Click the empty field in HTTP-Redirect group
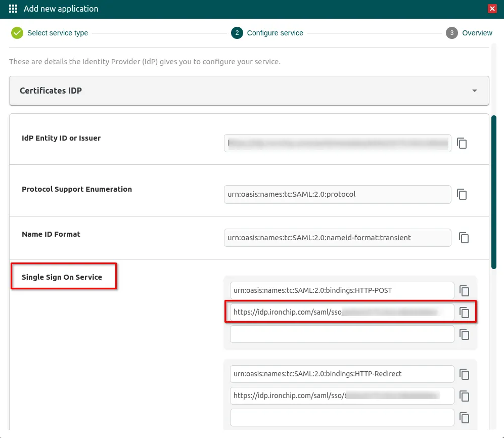 click(342, 418)
